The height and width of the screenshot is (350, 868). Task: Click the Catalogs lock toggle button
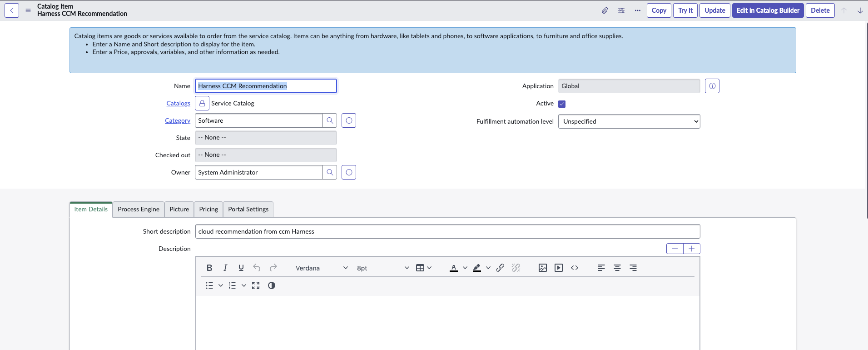click(x=202, y=103)
